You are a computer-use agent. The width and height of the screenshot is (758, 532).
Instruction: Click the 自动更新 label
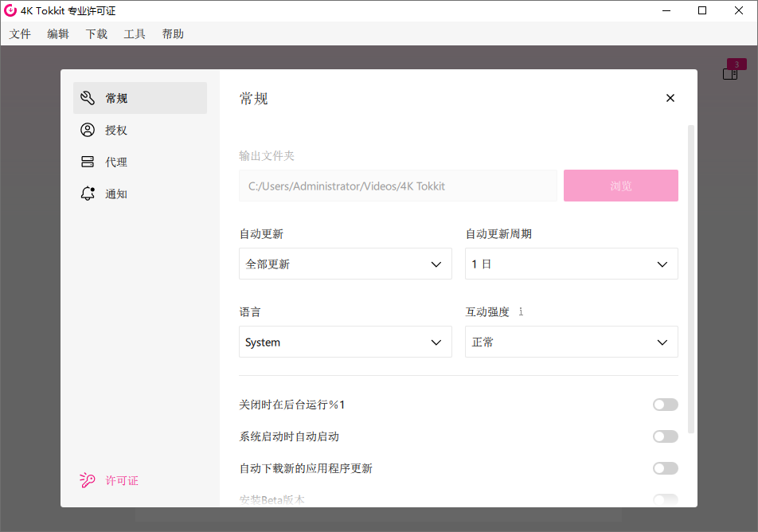[x=261, y=234]
